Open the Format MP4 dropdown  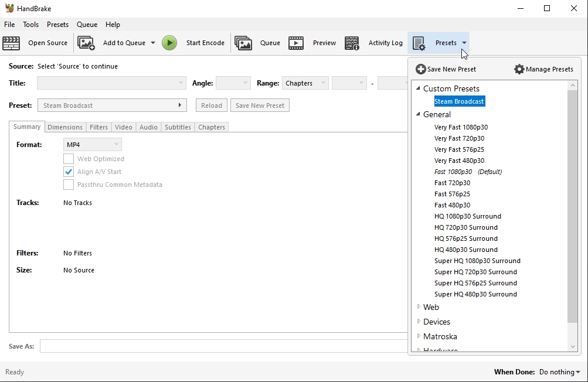pyautogui.click(x=92, y=145)
